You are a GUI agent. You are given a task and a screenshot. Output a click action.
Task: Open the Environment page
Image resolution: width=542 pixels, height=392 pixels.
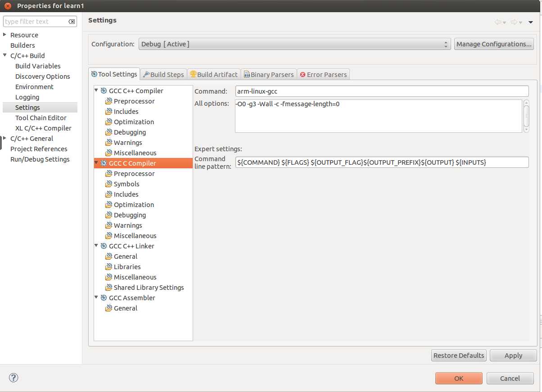(34, 87)
